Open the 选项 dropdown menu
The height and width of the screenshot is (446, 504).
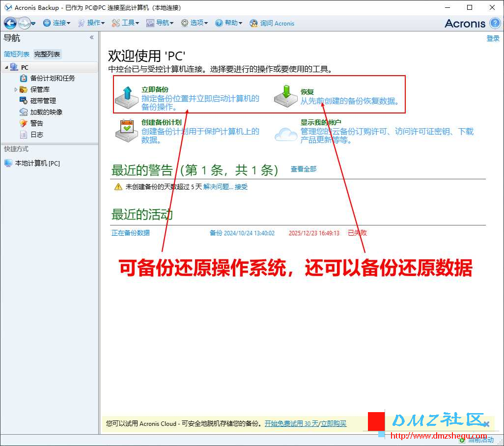(195, 23)
